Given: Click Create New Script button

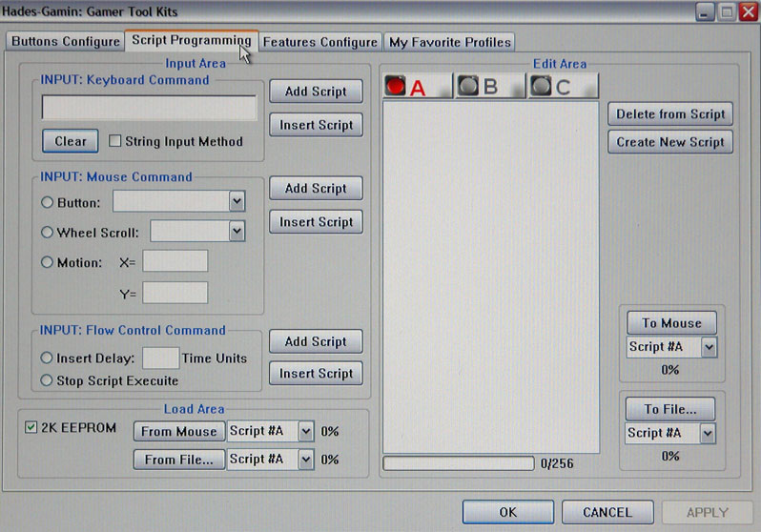Looking at the screenshot, I should (x=670, y=142).
